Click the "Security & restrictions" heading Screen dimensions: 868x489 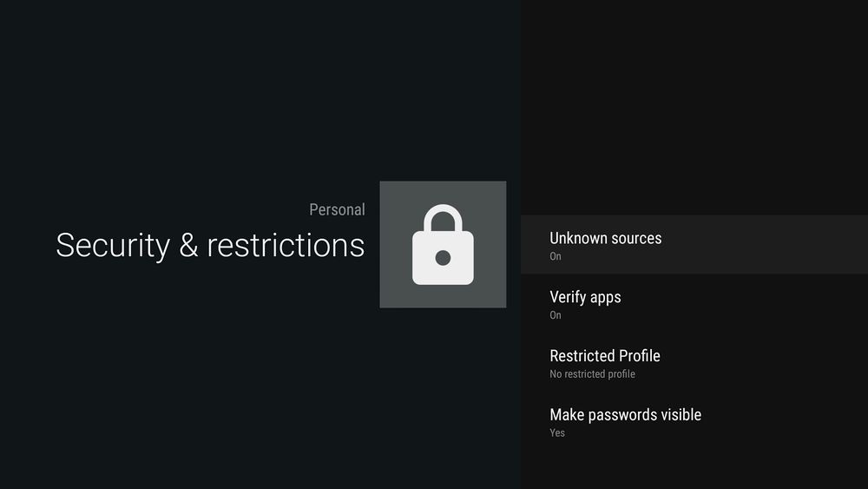(x=210, y=245)
